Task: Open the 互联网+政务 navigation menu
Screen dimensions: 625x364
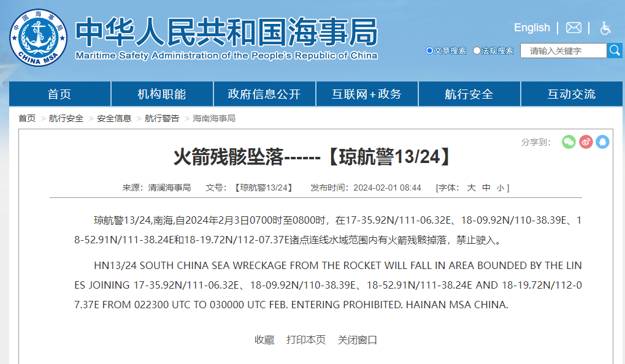Action: [x=367, y=94]
